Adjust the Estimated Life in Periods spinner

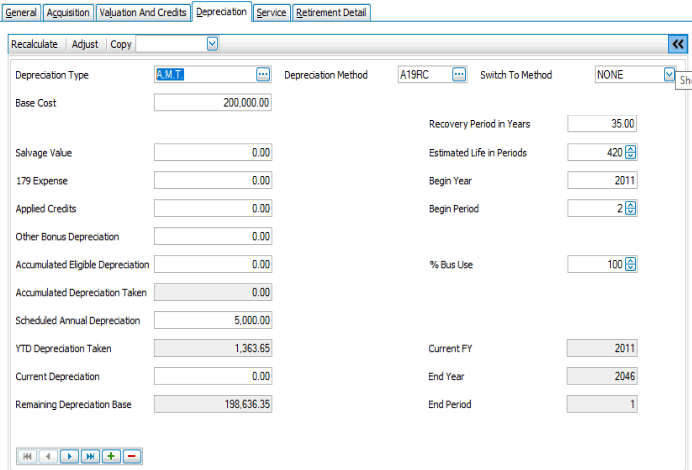[x=631, y=153]
